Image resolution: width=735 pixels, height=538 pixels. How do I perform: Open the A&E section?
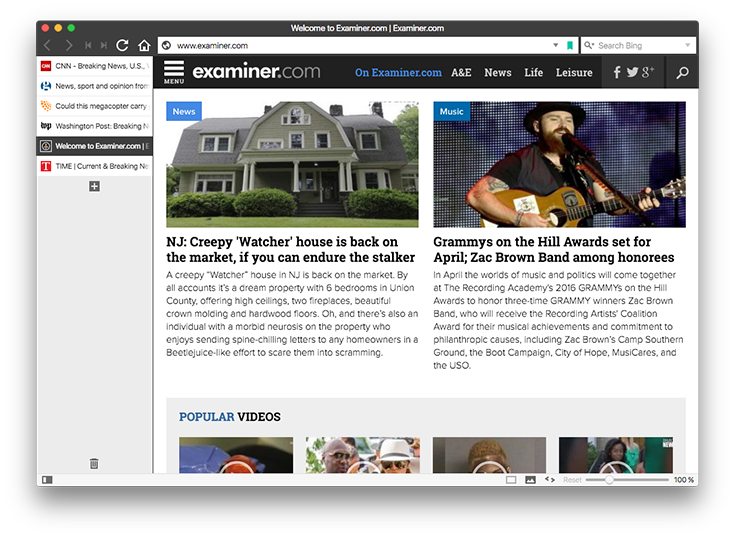(461, 73)
